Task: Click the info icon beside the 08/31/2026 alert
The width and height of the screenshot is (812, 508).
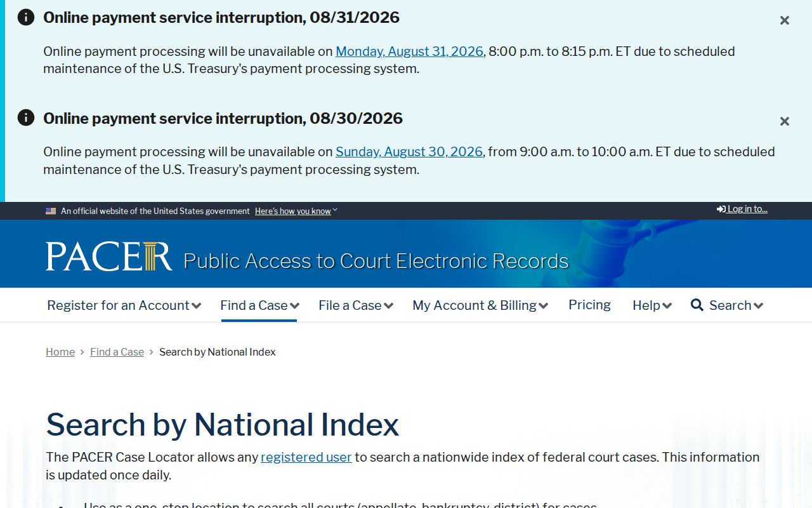Action: click(x=26, y=17)
